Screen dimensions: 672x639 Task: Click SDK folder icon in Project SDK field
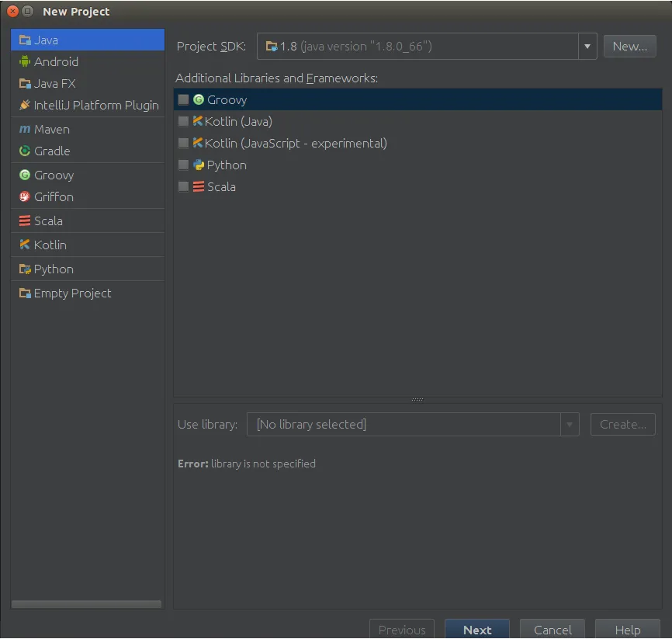[x=272, y=46]
